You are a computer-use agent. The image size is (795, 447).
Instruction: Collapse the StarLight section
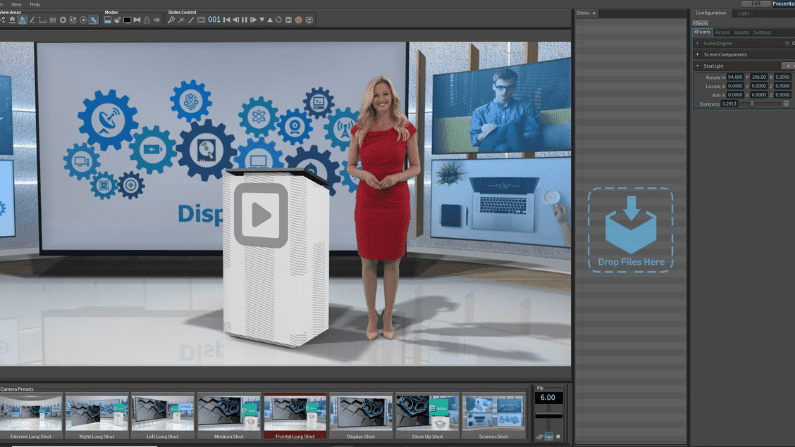698,66
